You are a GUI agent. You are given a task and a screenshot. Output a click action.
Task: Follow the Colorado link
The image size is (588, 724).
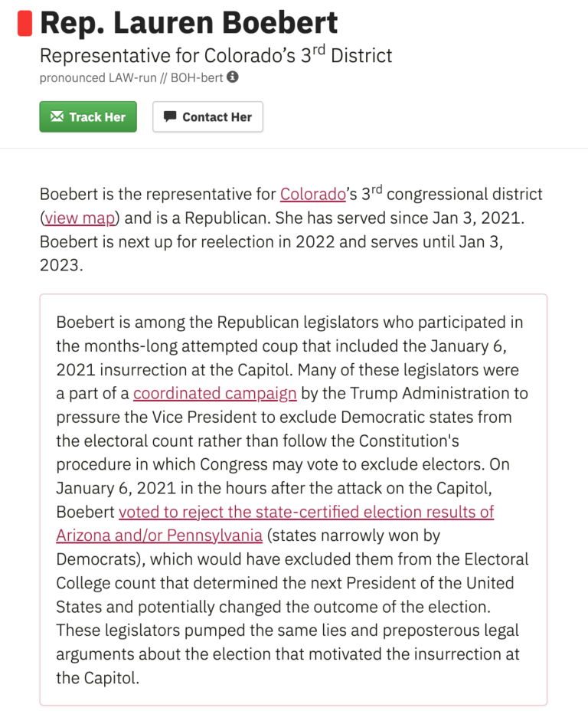tap(313, 195)
